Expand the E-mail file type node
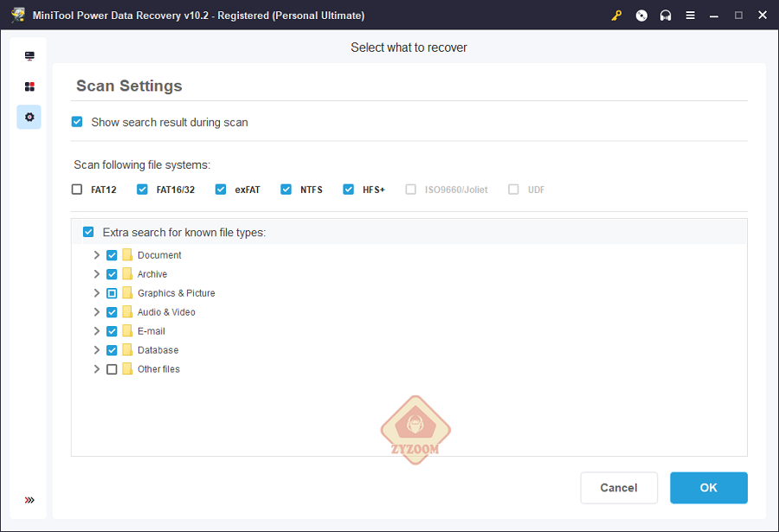 tap(96, 330)
